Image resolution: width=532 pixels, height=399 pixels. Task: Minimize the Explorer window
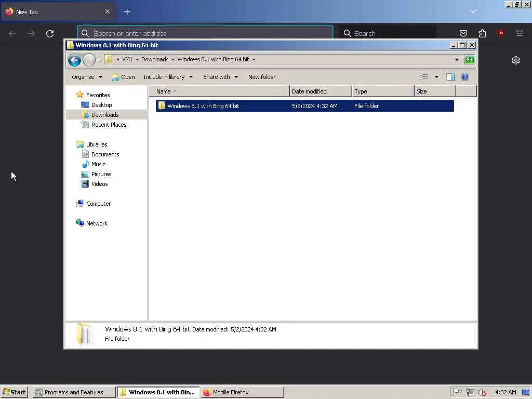point(454,45)
